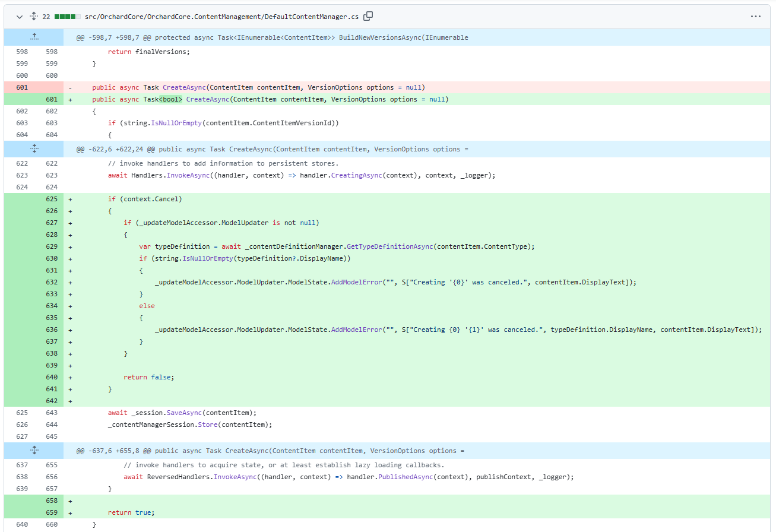Select added line number 629
Screen dimensions: 776x532
pyautogui.click(x=51, y=246)
